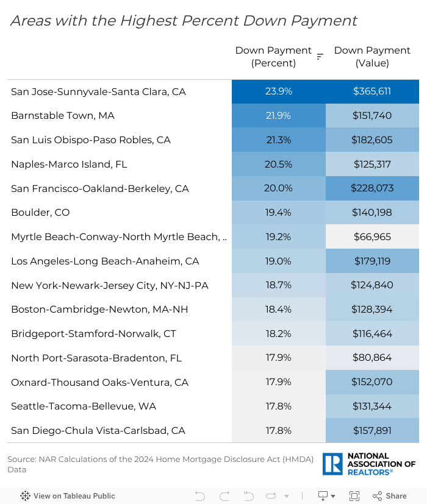The height and width of the screenshot is (504, 427).
Task: Select the $66,965 Myrtle Beach value cell
Action: pyautogui.click(x=372, y=236)
